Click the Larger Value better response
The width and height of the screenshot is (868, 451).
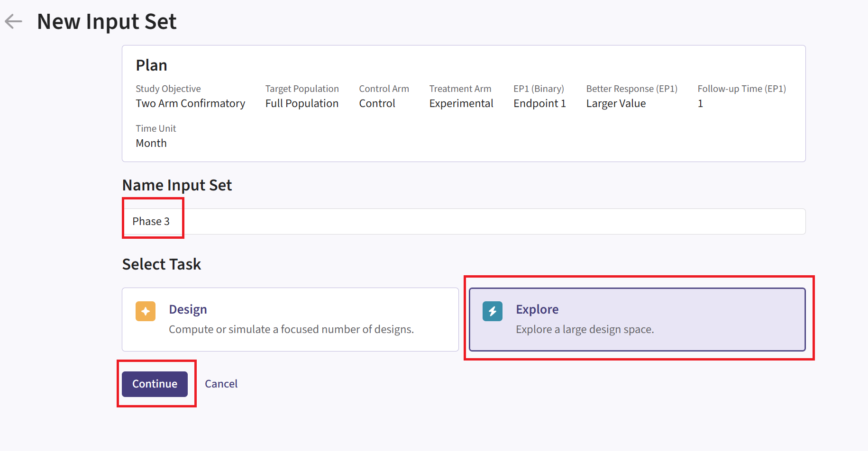pos(616,103)
